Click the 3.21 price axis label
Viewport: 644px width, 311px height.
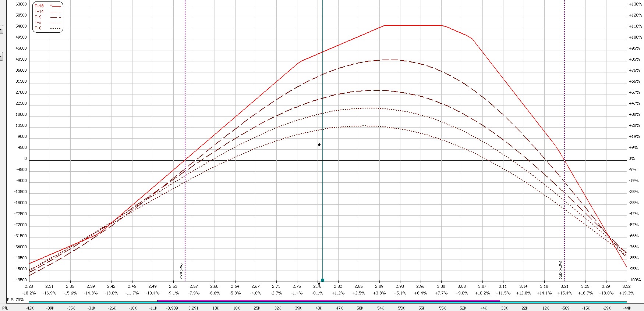click(x=565, y=286)
